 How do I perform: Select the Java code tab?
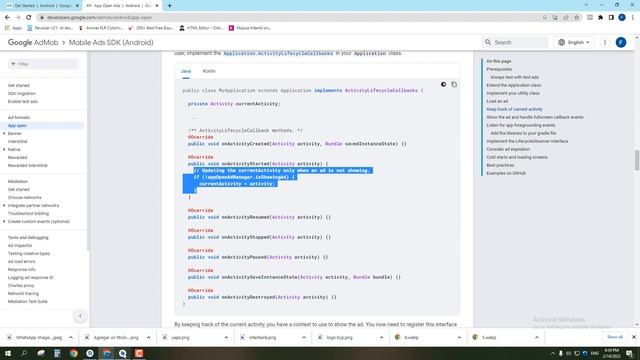(x=186, y=71)
